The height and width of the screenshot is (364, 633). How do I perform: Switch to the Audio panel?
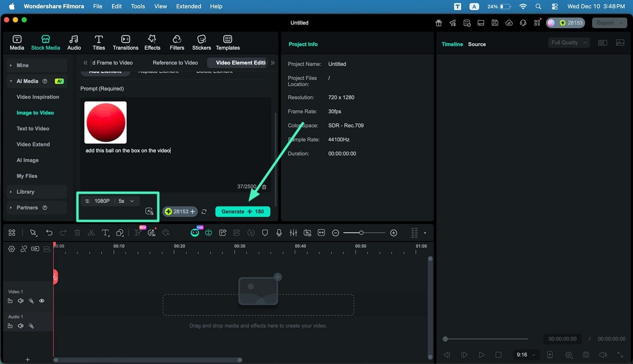[x=74, y=42]
